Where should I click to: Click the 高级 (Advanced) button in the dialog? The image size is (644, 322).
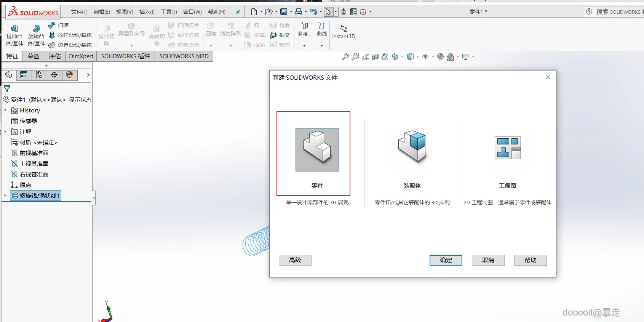[x=295, y=260]
